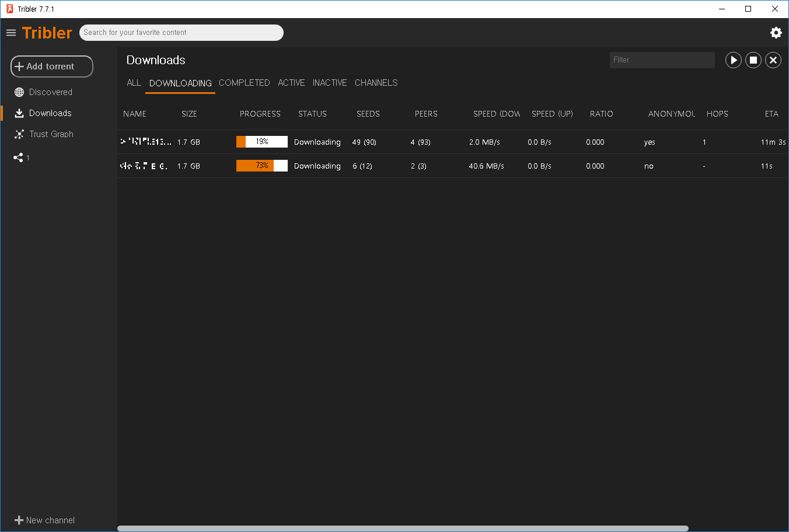789x532 pixels.
Task: Sort by HOPS column header
Action: click(x=717, y=114)
